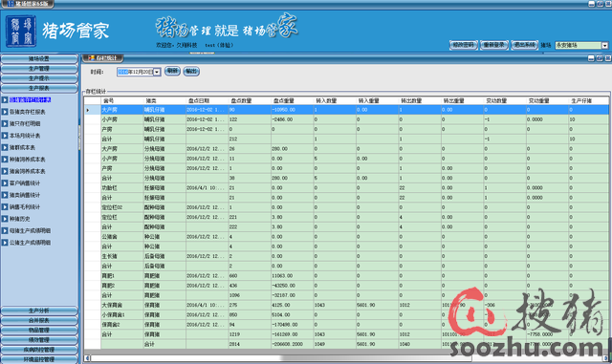Expand the 生产分析 sidebar section

click(39, 310)
